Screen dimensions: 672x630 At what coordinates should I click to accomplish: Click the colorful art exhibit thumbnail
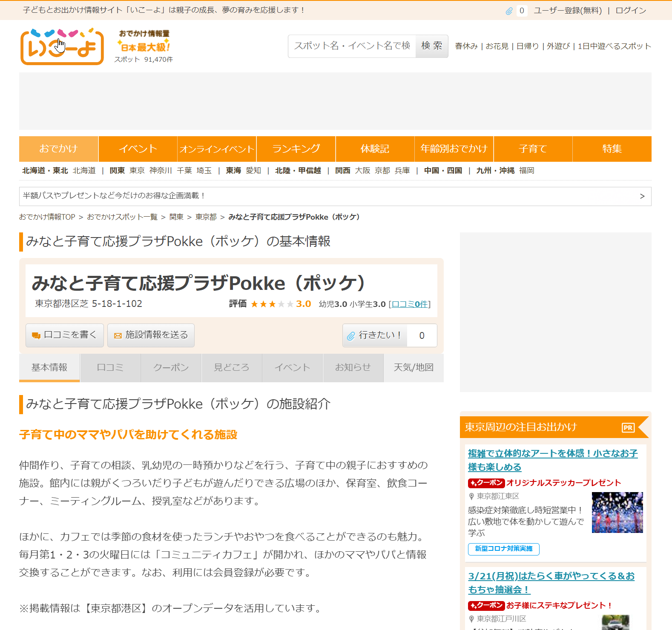(617, 513)
